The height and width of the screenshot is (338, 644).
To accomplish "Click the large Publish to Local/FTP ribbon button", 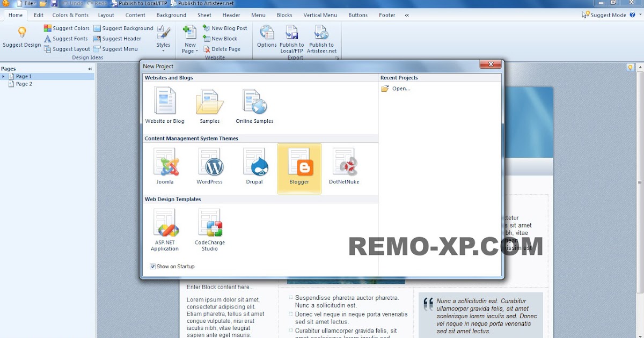I will tap(292, 39).
